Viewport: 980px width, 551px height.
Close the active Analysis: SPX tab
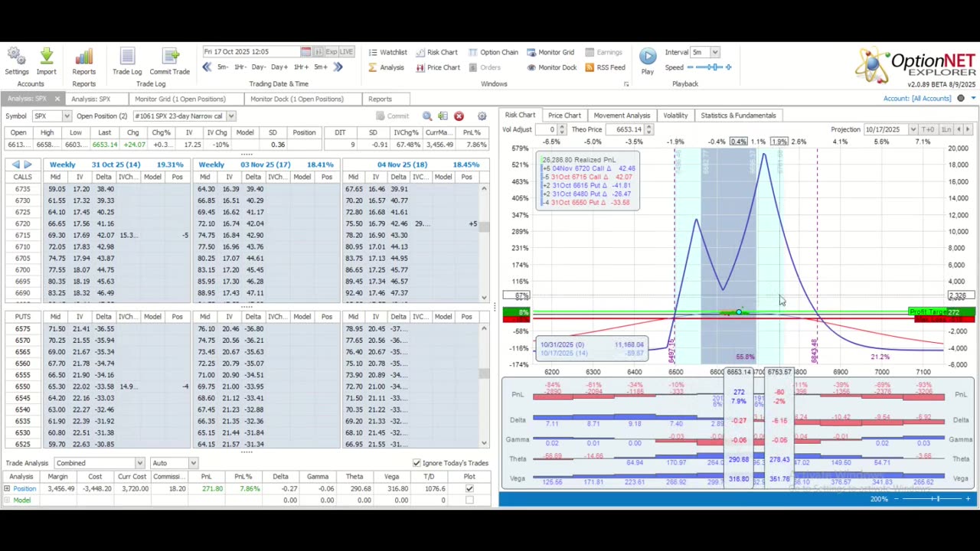click(57, 99)
